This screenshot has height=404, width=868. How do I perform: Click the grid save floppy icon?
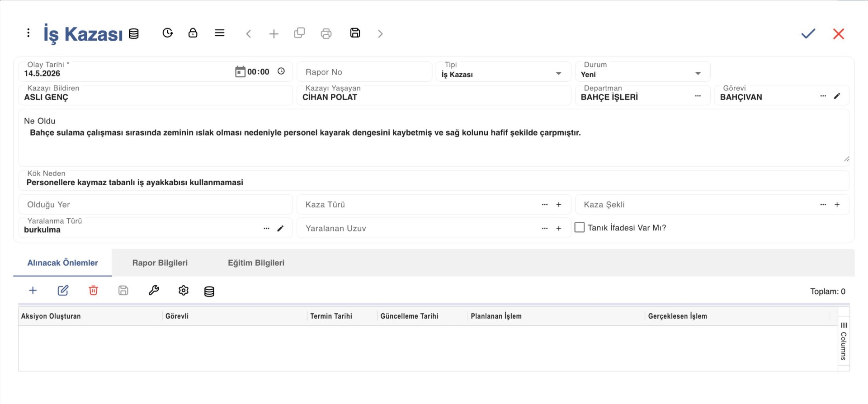[123, 291]
